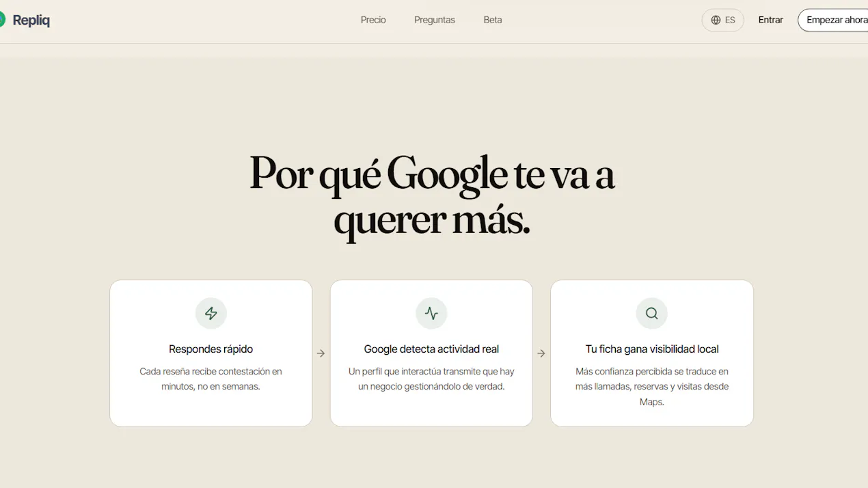Click the lightning bolt icon
The image size is (868, 488).
(x=211, y=313)
